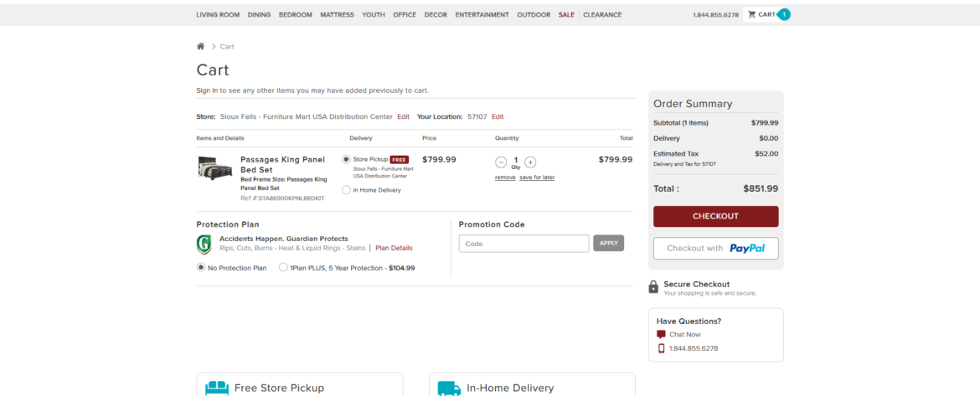980x396 pixels.
Task: Click the Chat Now speech bubble icon
Action: tap(661, 334)
